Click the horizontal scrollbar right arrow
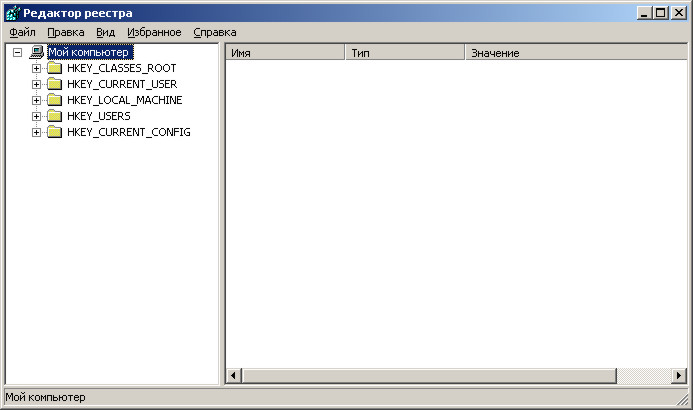This screenshot has height=410, width=693. (x=679, y=376)
